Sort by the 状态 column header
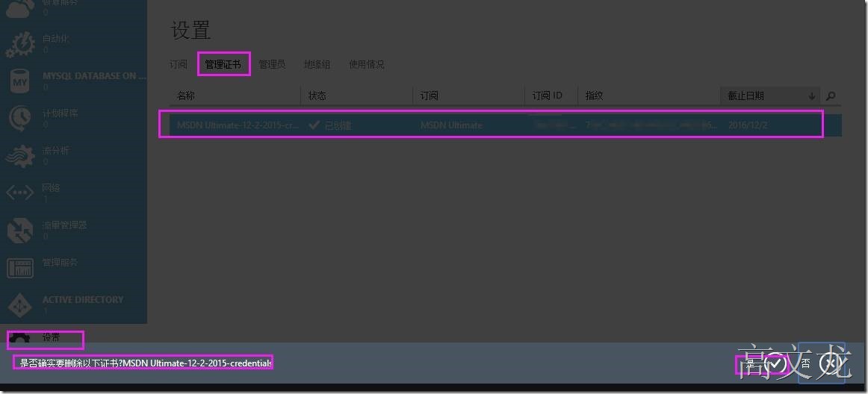Screen dimensions: 868x394 [x=357, y=96]
